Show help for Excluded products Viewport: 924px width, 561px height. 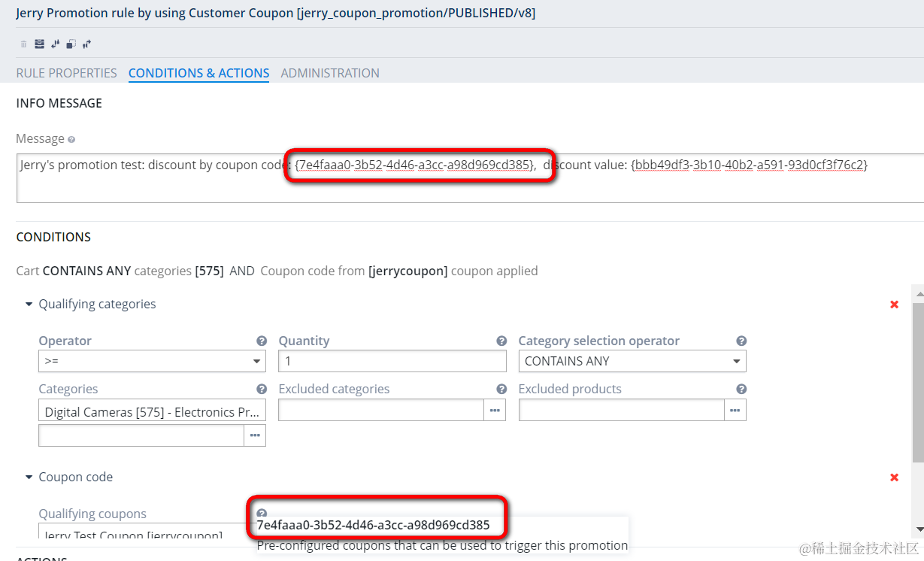pyautogui.click(x=741, y=389)
